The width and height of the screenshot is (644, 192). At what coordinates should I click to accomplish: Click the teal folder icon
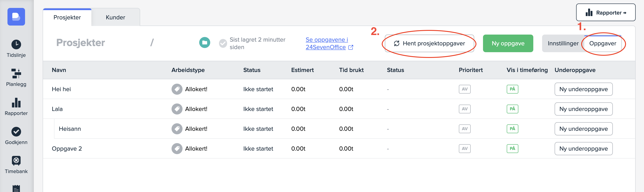point(204,43)
